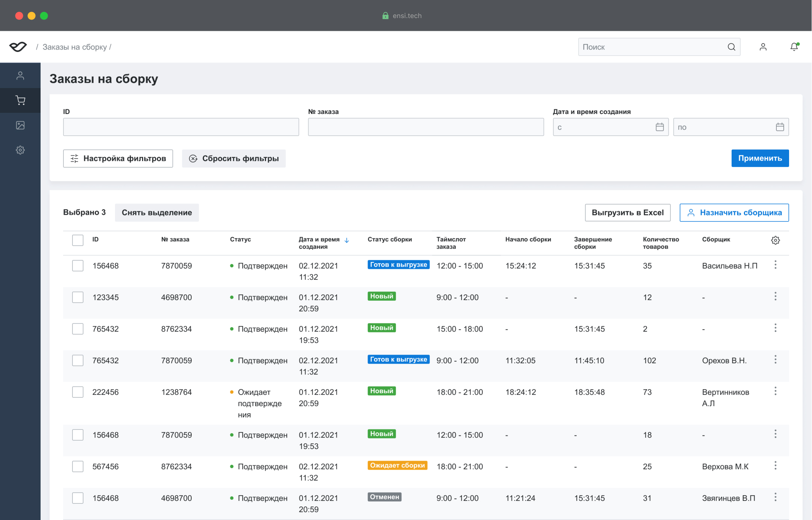This screenshot has width=812, height=520.
Task: Click the Применить button
Action: click(x=760, y=158)
